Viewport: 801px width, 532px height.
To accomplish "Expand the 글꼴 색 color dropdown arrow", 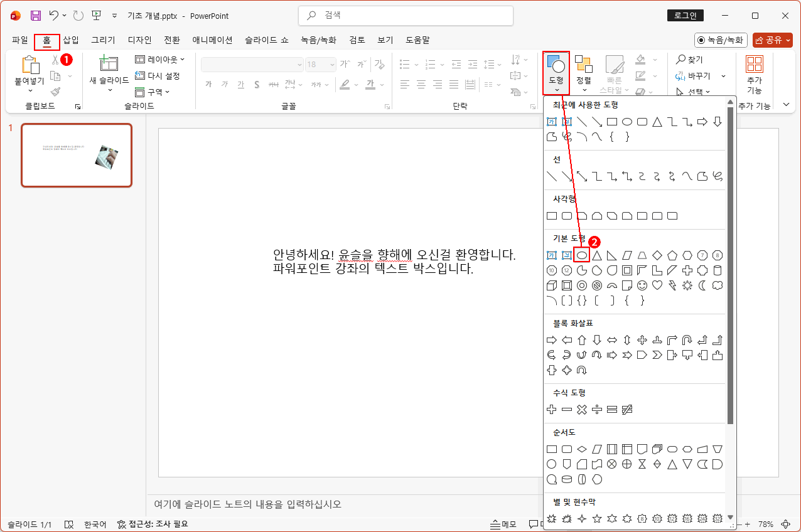I will coord(381,85).
